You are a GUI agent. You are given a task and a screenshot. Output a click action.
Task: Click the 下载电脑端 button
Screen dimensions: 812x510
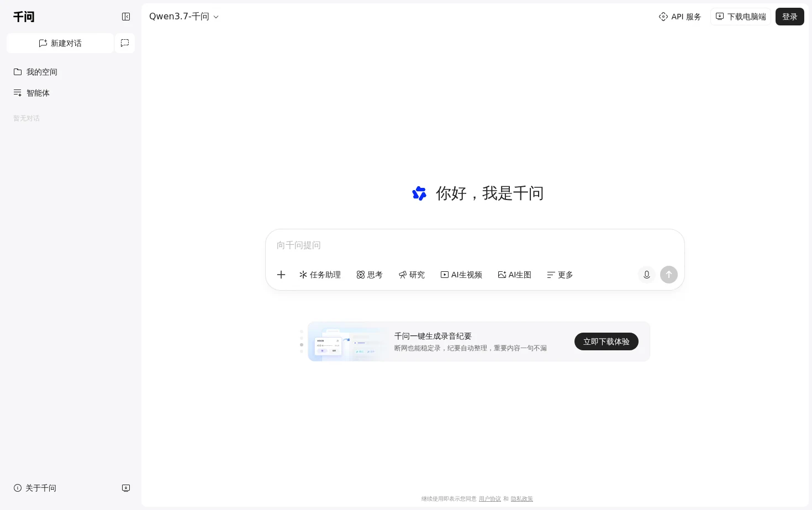pyautogui.click(x=741, y=17)
